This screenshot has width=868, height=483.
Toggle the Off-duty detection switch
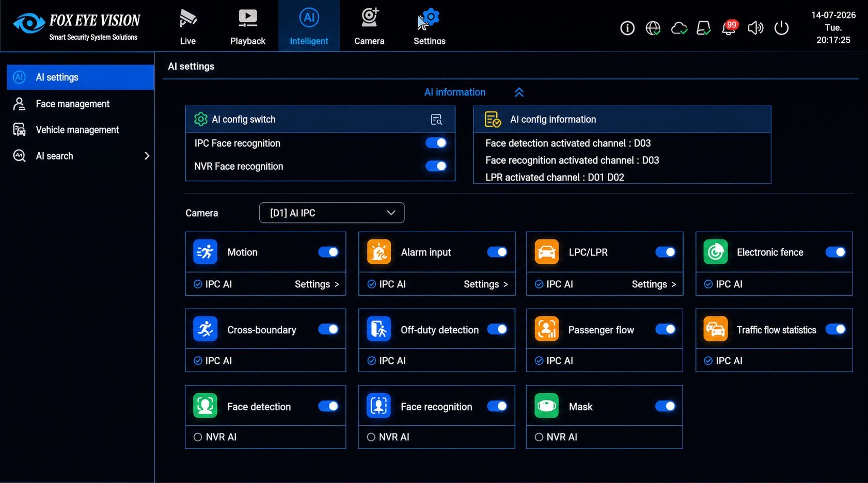click(497, 329)
